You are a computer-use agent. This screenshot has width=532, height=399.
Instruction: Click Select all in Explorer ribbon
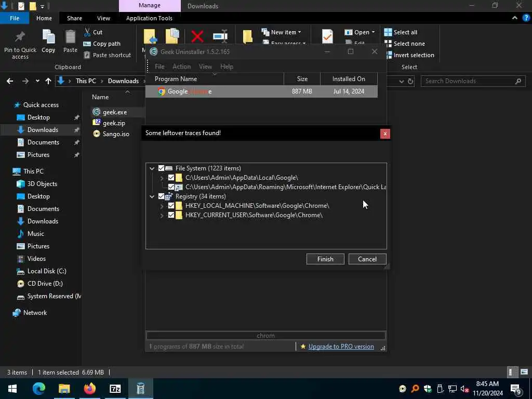[x=401, y=32]
